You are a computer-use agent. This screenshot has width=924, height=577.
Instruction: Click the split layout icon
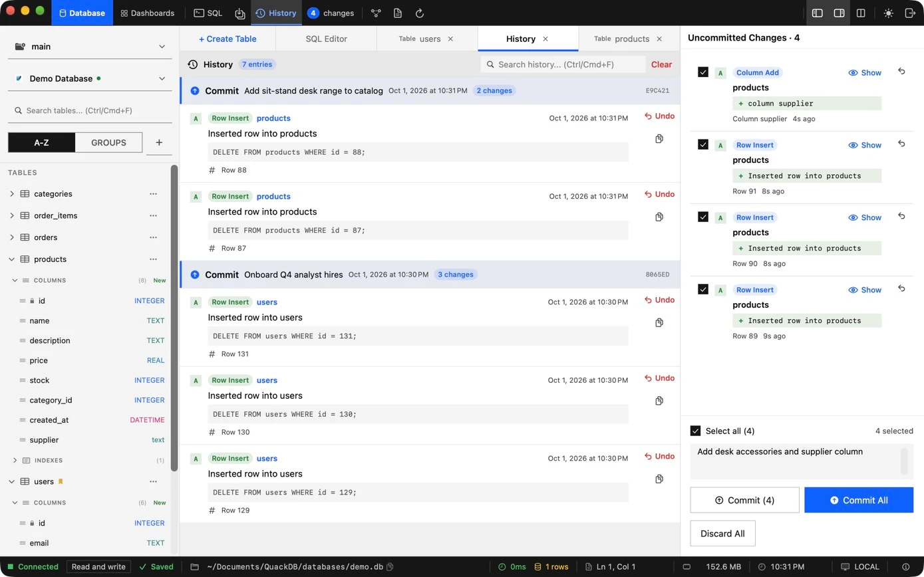[861, 13]
